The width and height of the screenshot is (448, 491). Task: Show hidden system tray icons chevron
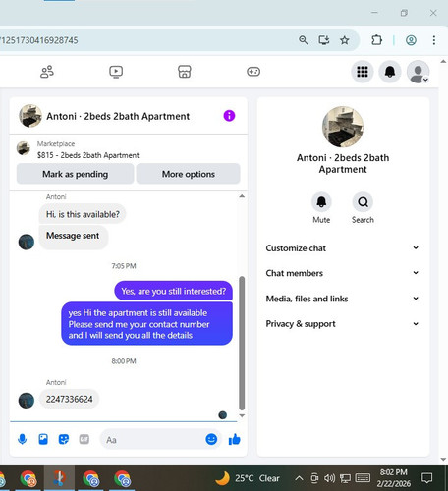coord(299,478)
